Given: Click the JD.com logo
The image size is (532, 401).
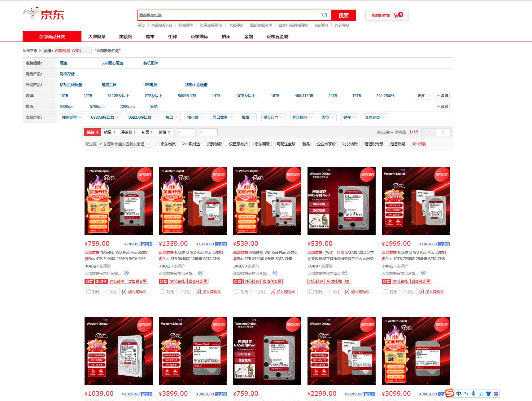Looking at the screenshot, I should (43, 14).
